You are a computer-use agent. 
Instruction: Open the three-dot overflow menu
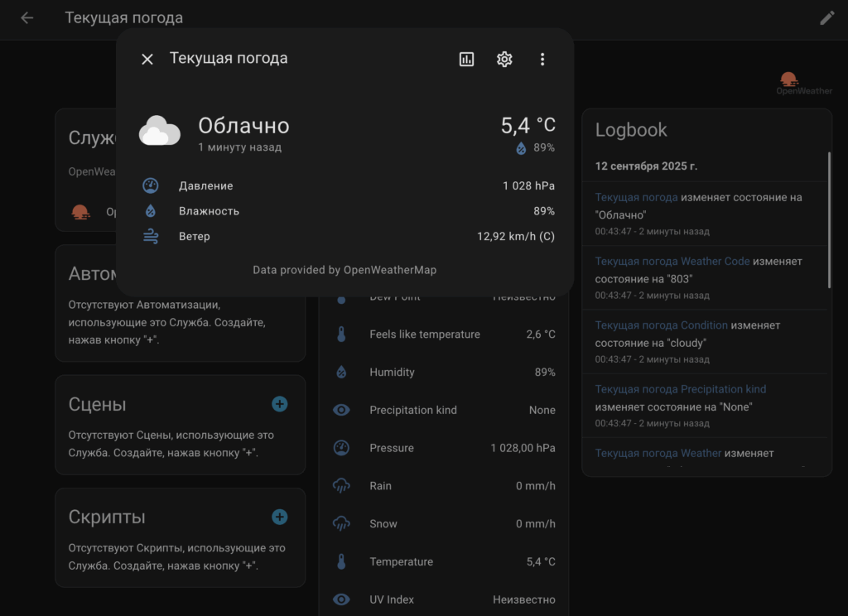tap(542, 59)
